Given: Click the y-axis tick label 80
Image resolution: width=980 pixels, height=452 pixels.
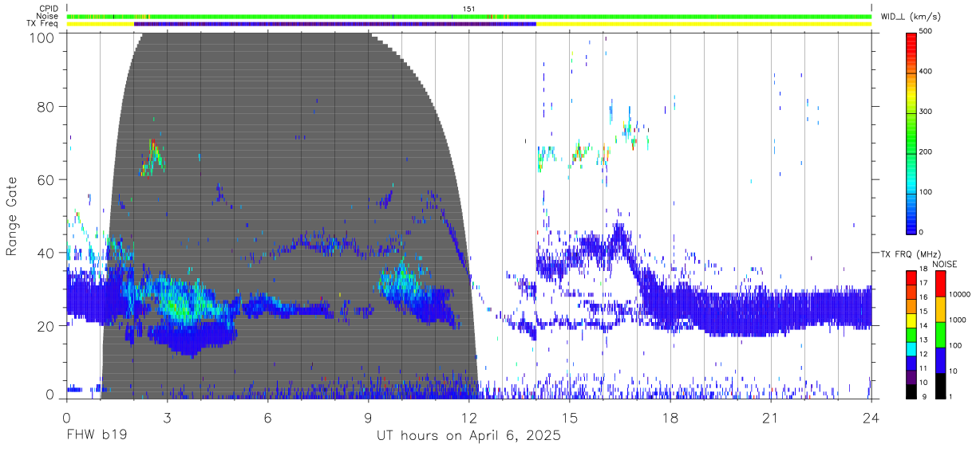Looking at the screenshot, I should click(x=45, y=107).
